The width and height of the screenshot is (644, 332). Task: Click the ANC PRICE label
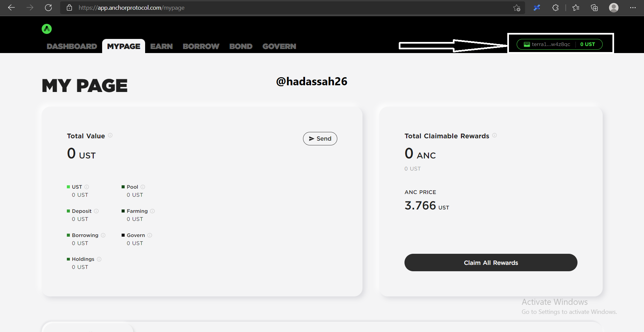tap(420, 192)
